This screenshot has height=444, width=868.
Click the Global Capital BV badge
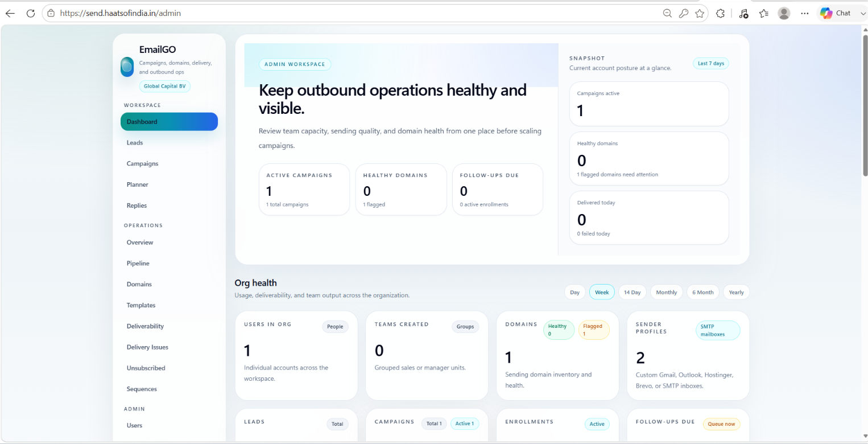[x=164, y=87]
